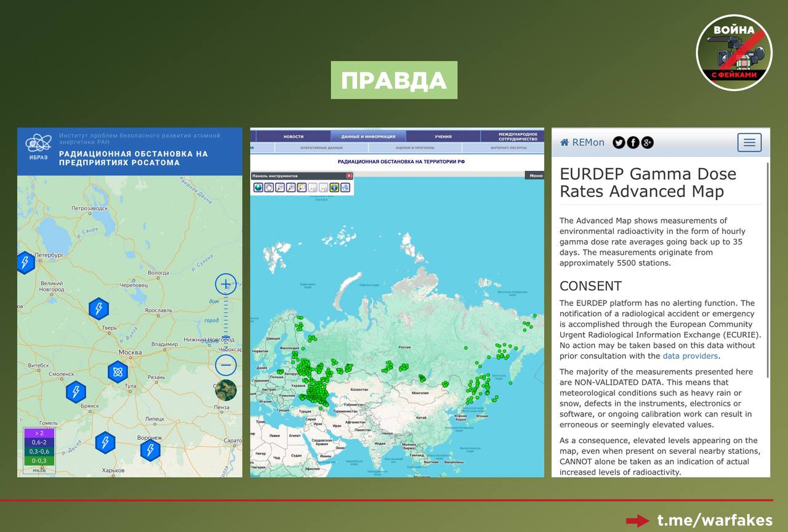Switch to satellite map layer thumbnail
788x532 pixels.
point(225,390)
